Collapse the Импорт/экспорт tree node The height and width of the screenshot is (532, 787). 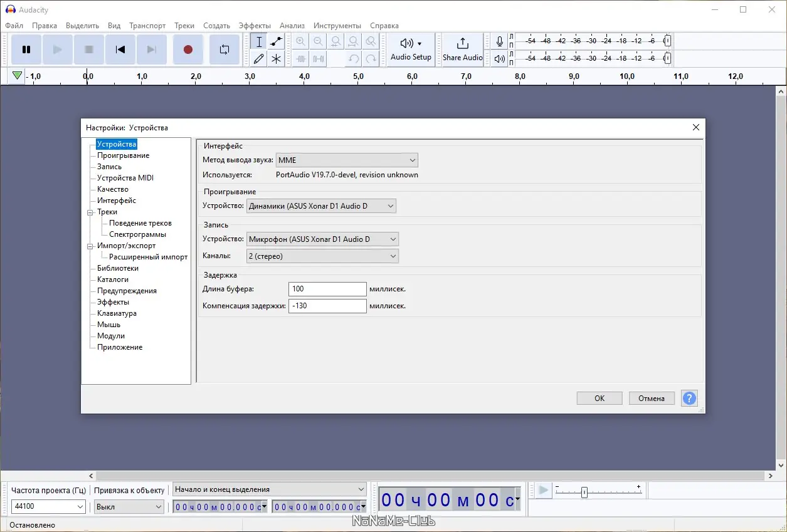click(x=90, y=246)
